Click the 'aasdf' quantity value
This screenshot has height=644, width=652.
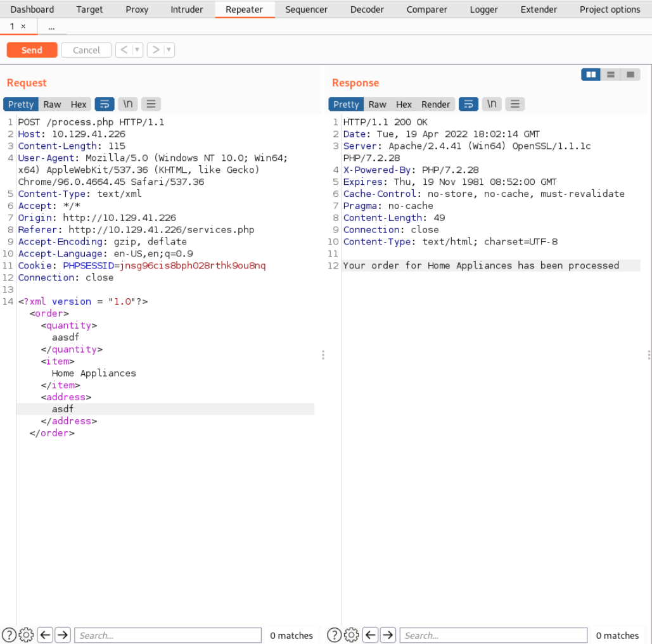[65, 337]
